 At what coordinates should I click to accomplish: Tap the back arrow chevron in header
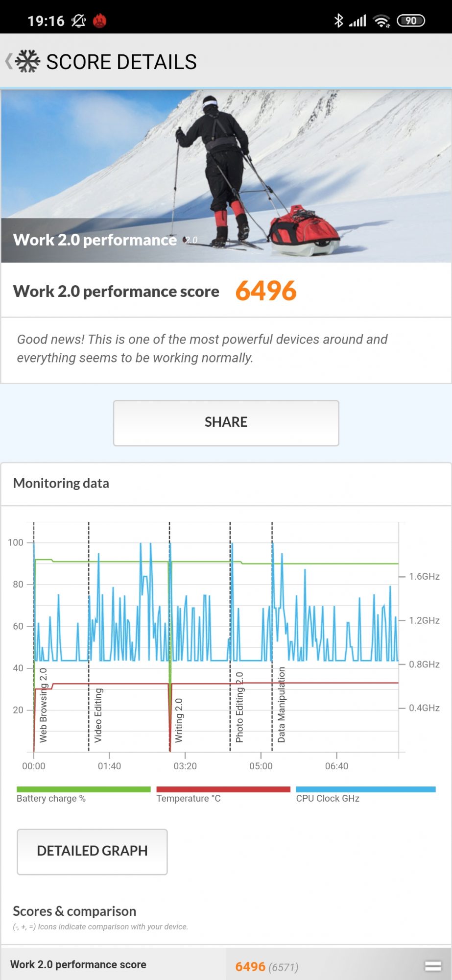coord(8,61)
